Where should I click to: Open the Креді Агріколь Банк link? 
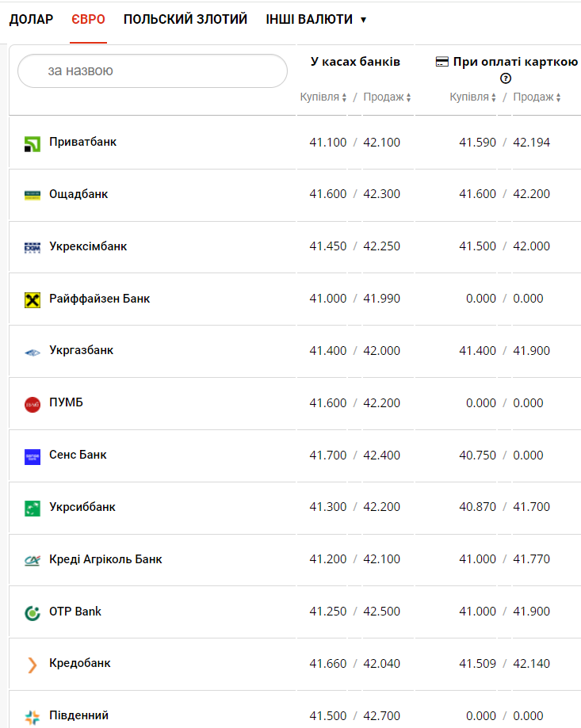click(105, 559)
